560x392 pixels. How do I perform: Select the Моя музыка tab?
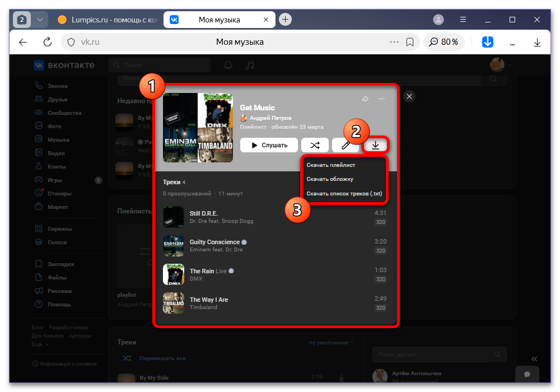click(219, 20)
